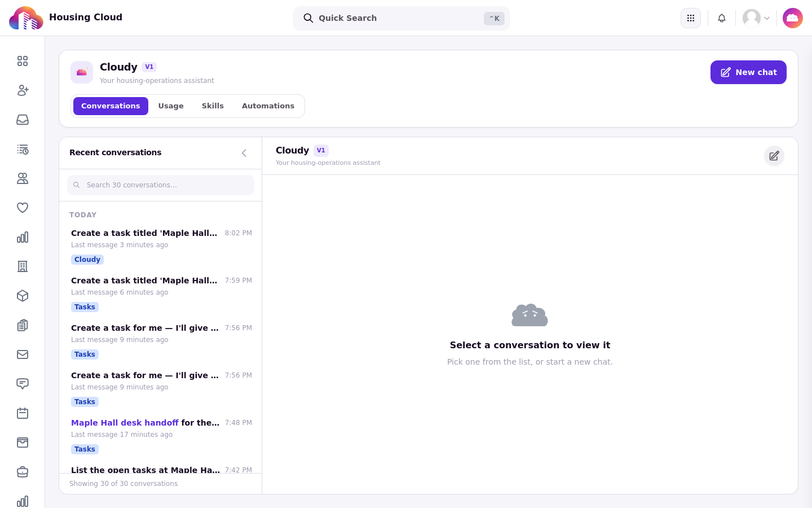Image resolution: width=812 pixels, height=508 pixels.
Task: Click the Tasks tag on the 7:59 PM conversation
Action: tap(85, 307)
